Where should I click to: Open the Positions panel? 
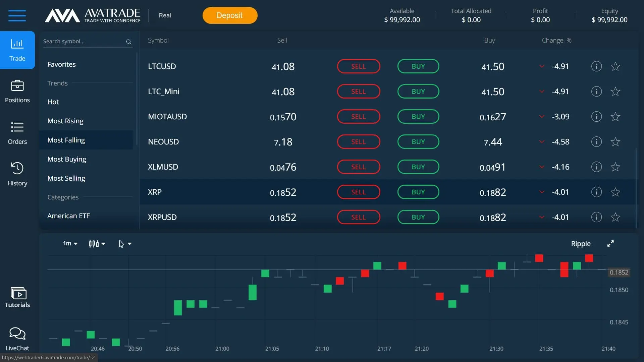point(17,91)
